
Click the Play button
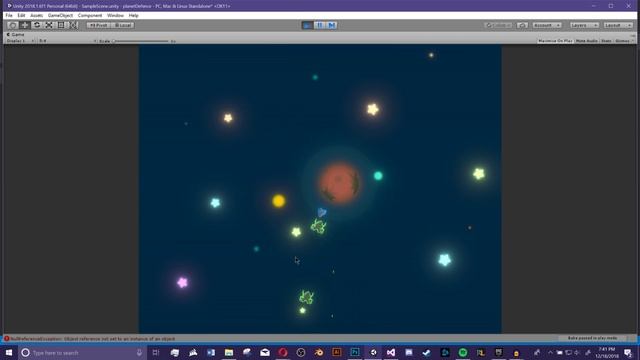307,25
